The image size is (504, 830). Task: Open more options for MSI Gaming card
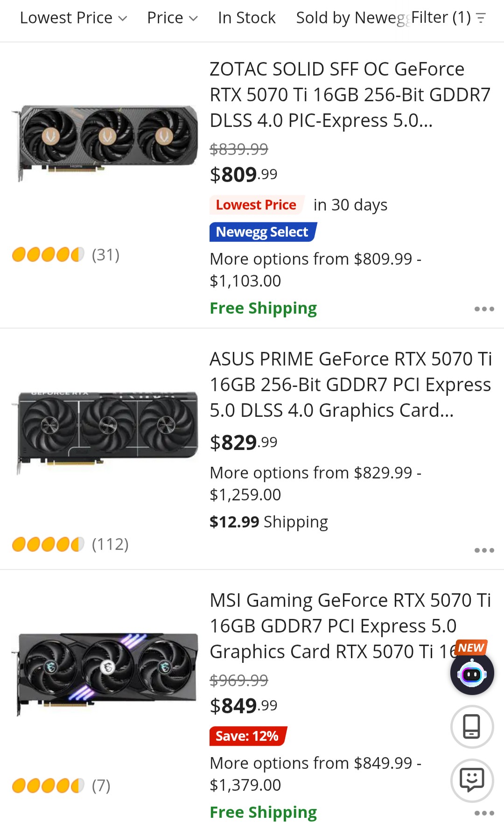[484, 813]
